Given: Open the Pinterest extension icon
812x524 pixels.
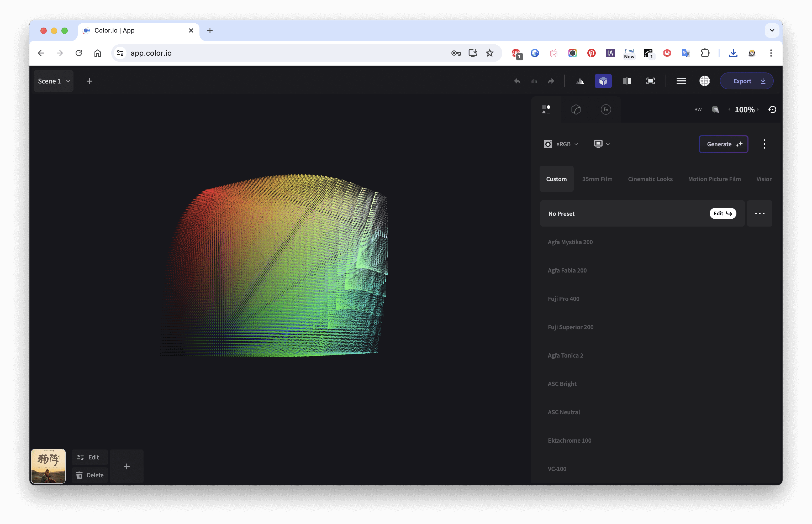Looking at the screenshot, I should (x=591, y=53).
